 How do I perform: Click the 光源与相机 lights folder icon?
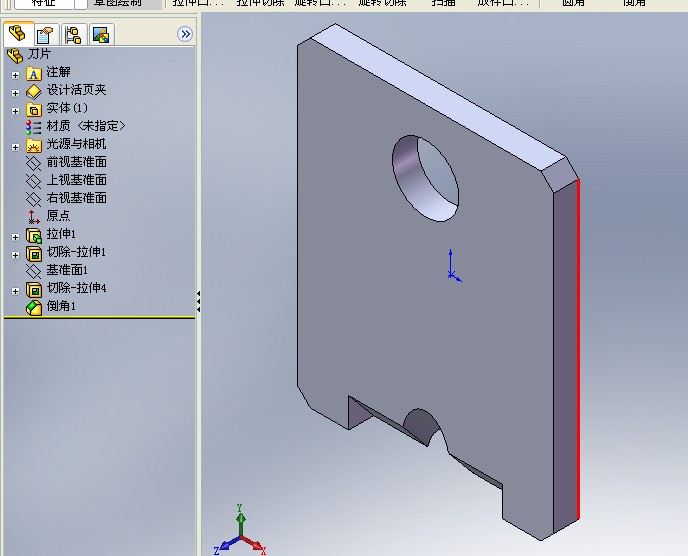pos(34,145)
